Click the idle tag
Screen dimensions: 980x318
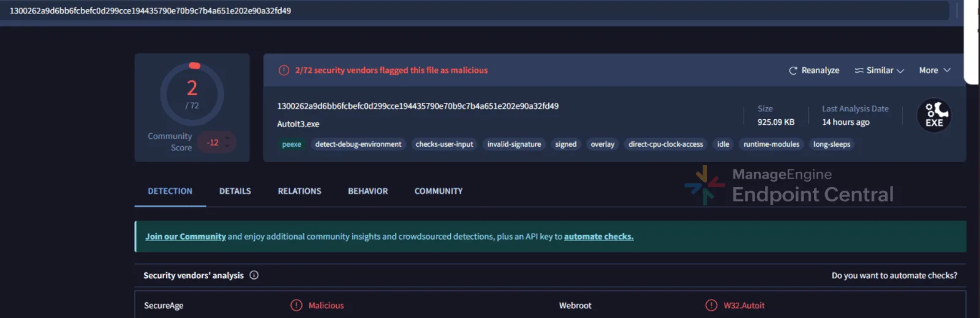pyautogui.click(x=723, y=144)
